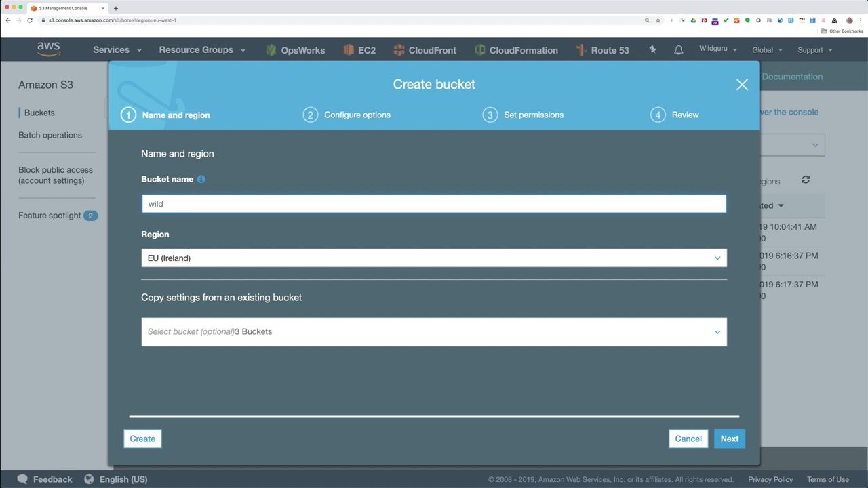Click the browser back arrow
This screenshot has width=868, height=488.
[x=8, y=20]
